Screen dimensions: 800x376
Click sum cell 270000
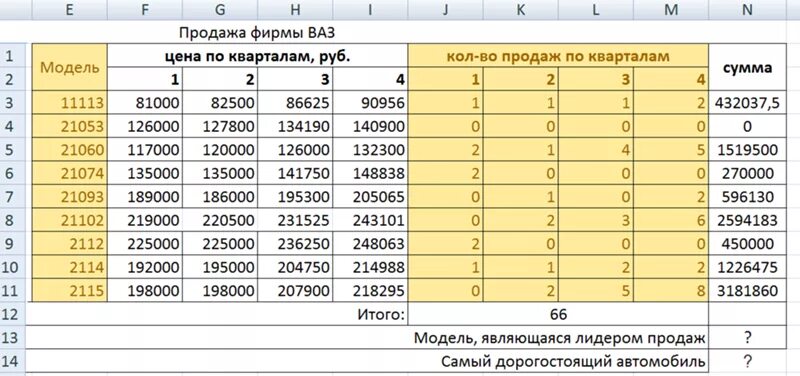747,173
